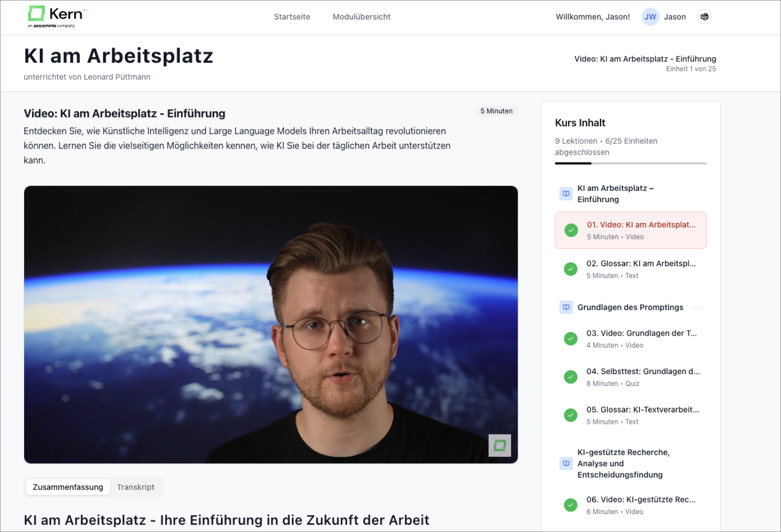Click the Kern logo in the header
781x532 pixels.
click(55, 15)
